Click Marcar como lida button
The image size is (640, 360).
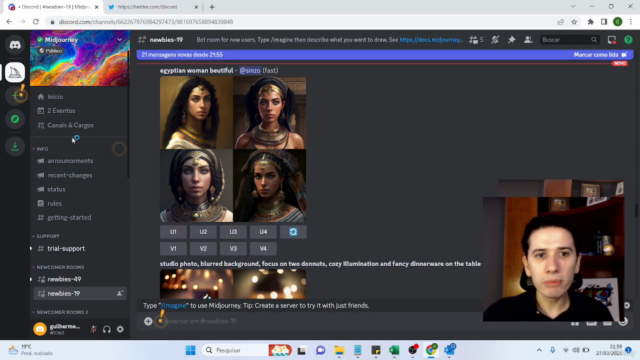click(x=600, y=55)
